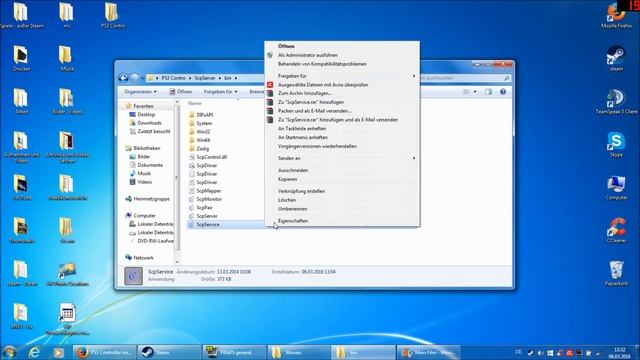Select Umbenennen in context menu
The width and height of the screenshot is (640, 360).
pos(292,209)
